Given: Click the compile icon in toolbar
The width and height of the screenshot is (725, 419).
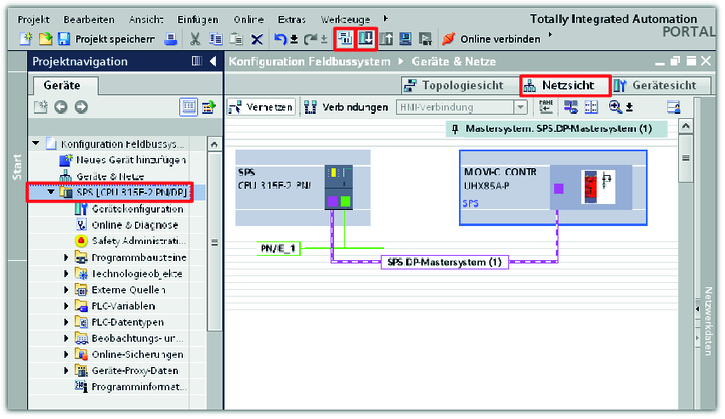Looking at the screenshot, I should pyautogui.click(x=346, y=39).
